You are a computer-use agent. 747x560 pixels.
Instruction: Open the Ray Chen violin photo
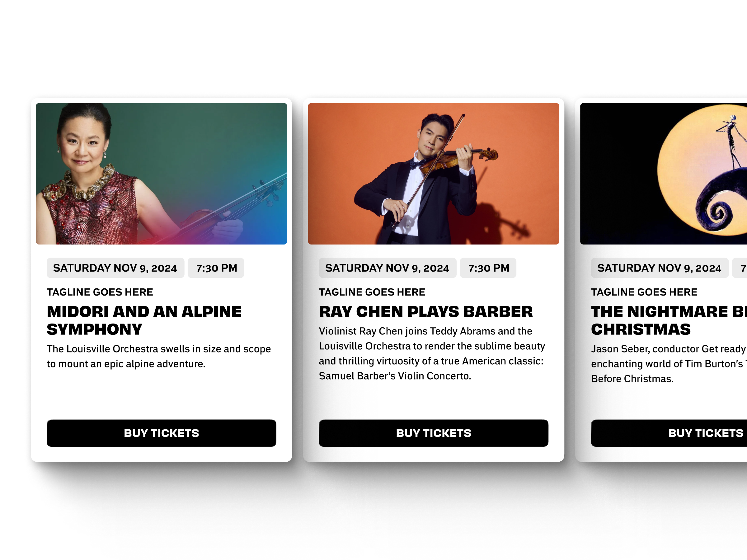pyautogui.click(x=433, y=174)
